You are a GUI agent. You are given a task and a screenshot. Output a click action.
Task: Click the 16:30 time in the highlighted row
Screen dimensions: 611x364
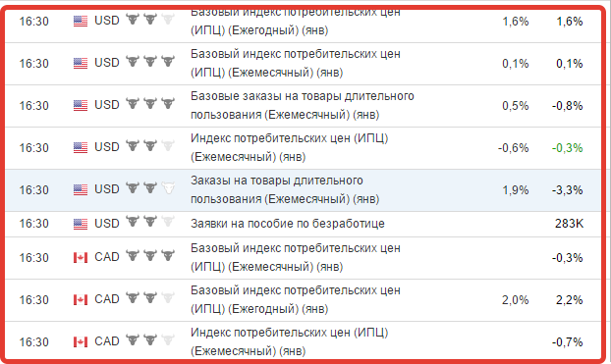coord(34,190)
